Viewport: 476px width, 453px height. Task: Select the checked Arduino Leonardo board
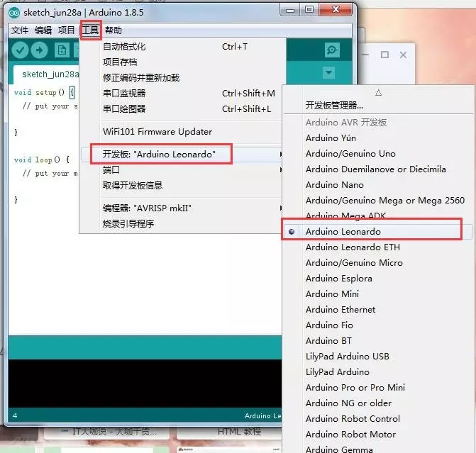[378, 232]
